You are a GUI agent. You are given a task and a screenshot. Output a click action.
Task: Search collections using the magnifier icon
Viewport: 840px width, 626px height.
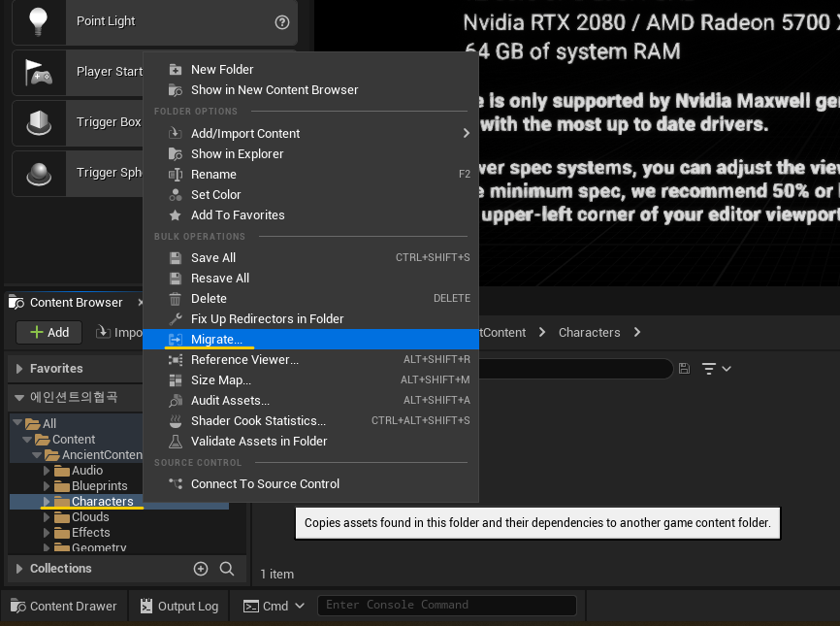[x=227, y=568]
